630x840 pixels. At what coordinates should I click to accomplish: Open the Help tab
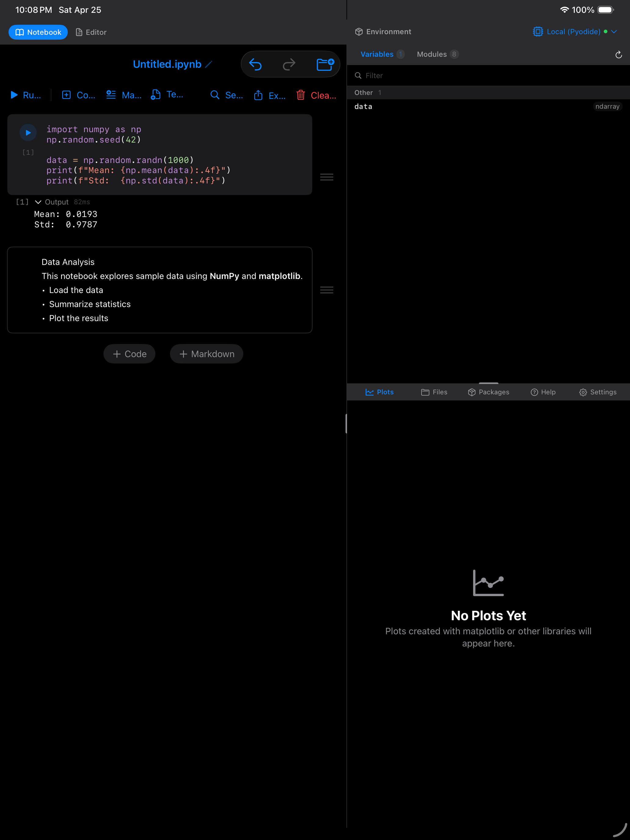[x=543, y=392]
